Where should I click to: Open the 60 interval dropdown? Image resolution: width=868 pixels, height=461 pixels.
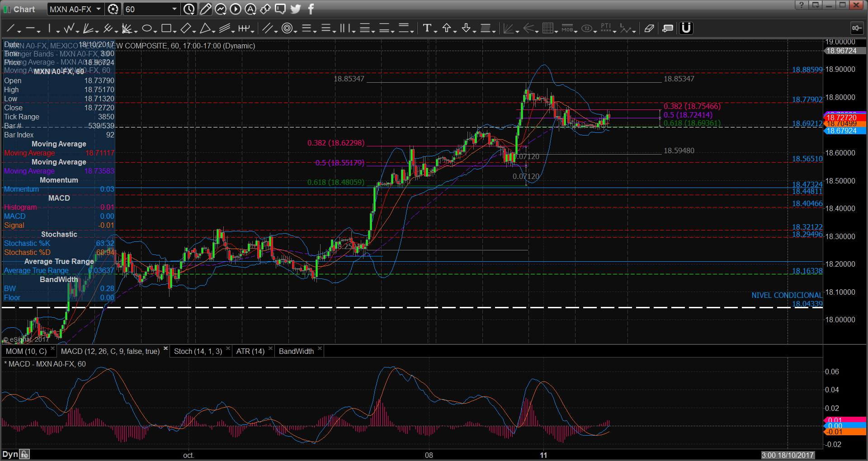click(174, 9)
